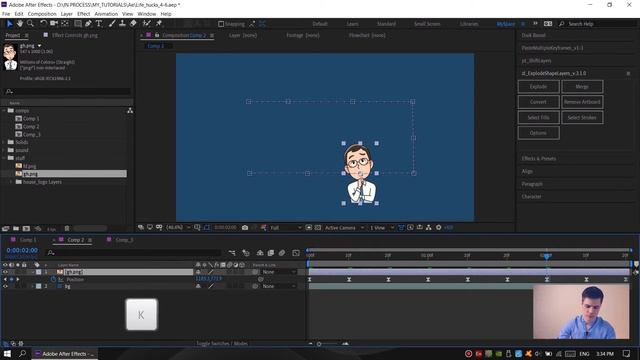
Task: Toggle keyframe at current time for Position
Action: pos(11,280)
